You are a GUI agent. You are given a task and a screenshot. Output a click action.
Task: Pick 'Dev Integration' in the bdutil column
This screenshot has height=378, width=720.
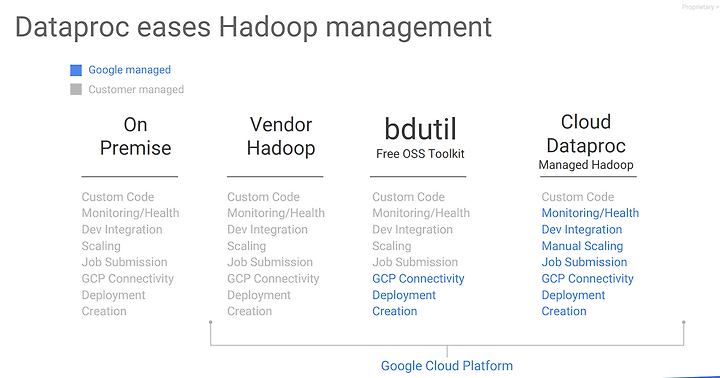[x=412, y=230]
